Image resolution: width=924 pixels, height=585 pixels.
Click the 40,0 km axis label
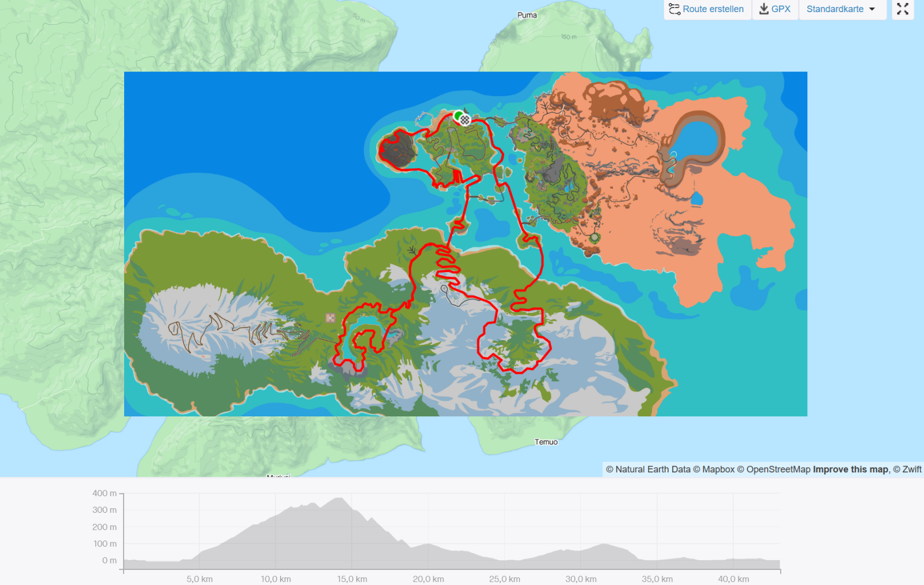(733, 579)
